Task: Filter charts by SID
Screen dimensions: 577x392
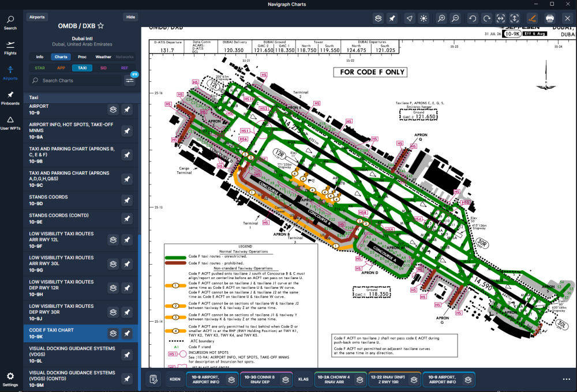Action: 103,68
